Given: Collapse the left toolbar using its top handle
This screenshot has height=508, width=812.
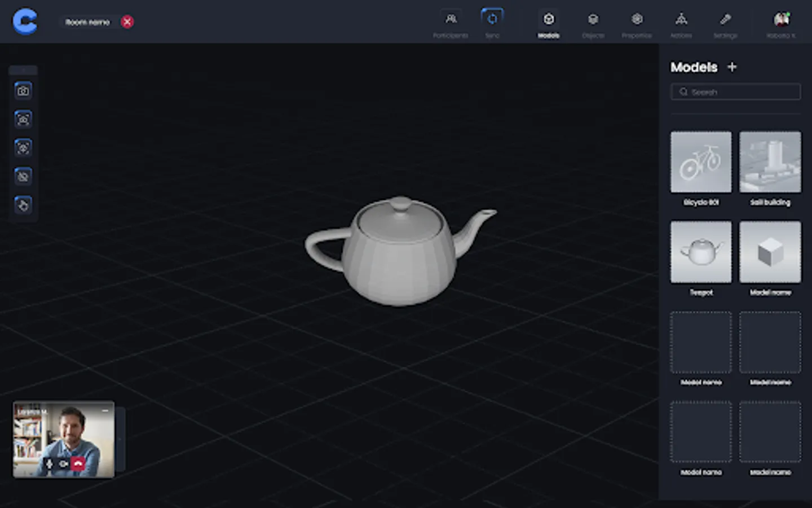Looking at the screenshot, I should point(23,71).
